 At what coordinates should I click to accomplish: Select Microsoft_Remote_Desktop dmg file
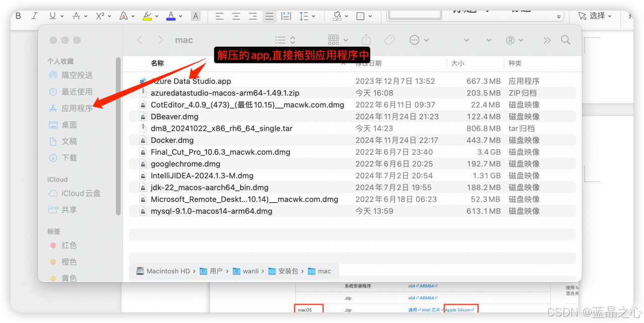(x=352, y=199)
